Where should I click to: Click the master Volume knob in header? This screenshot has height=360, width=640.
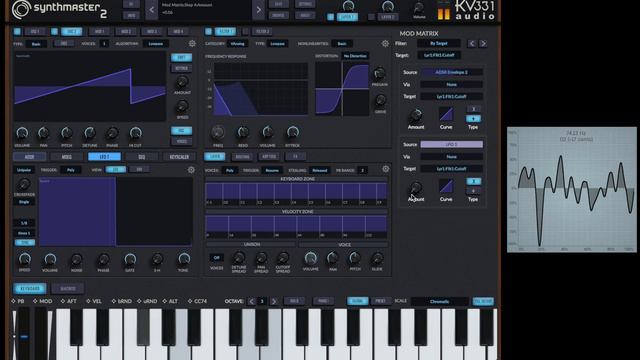coord(419,8)
